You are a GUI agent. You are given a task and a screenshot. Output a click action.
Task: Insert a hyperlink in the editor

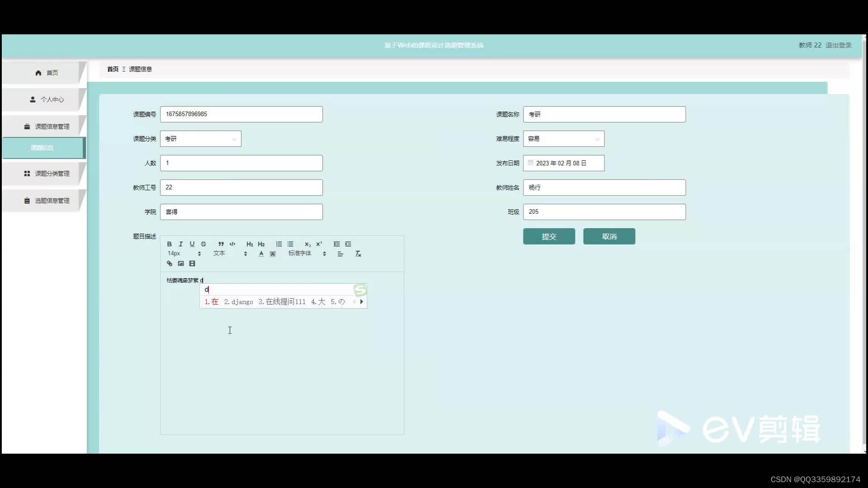170,263
